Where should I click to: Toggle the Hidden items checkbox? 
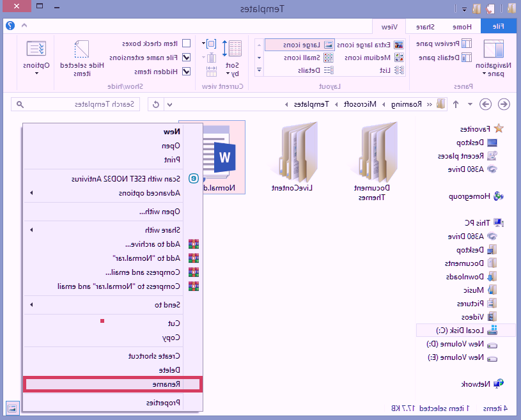[x=187, y=72]
